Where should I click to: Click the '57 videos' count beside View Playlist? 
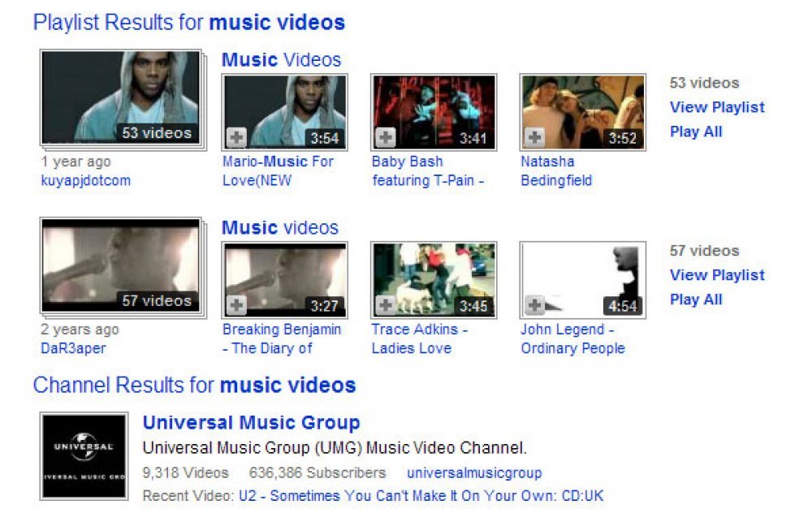[704, 251]
